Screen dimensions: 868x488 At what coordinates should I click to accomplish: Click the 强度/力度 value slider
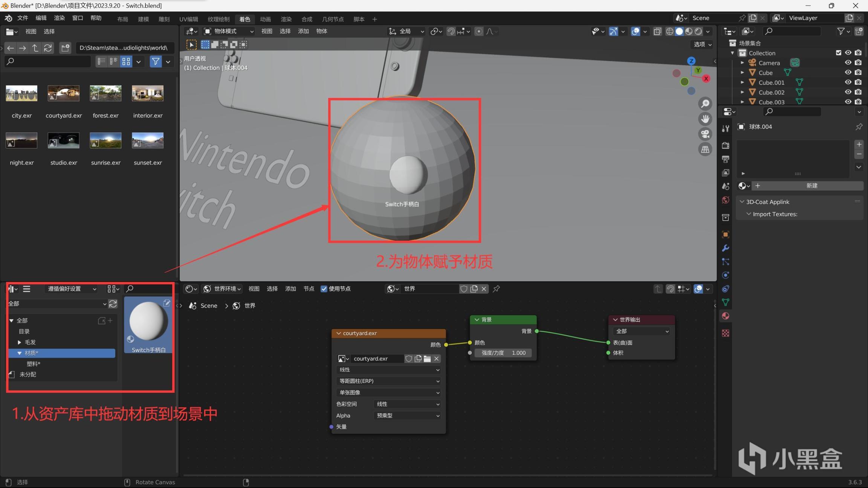503,353
